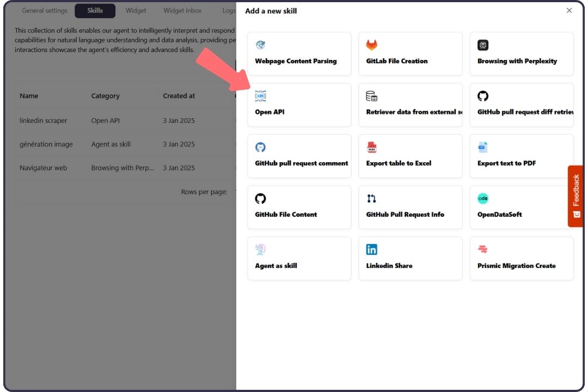The width and height of the screenshot is (588, 392).
Task: Add the Export text to PDF skill
Action: pos(521,156)
